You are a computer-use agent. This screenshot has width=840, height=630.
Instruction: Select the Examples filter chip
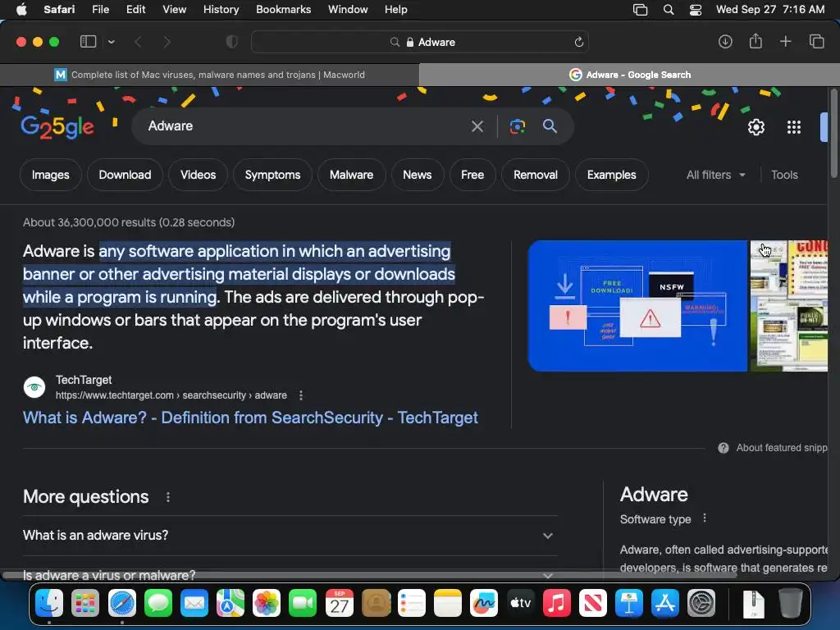click(611, 175)
